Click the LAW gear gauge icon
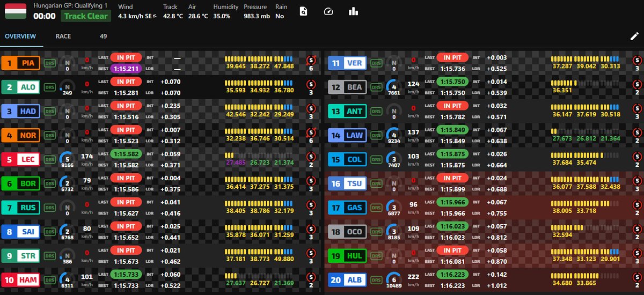 pos(393,136)
